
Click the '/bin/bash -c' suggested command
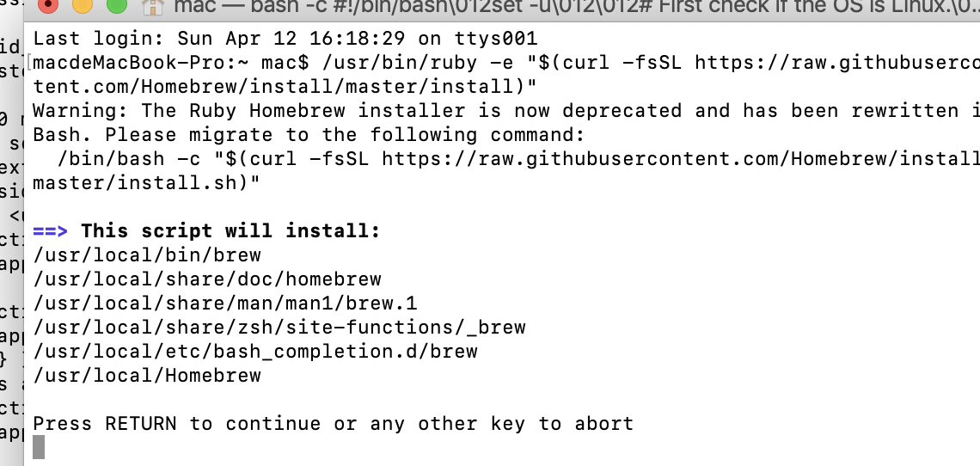[129, 159]
